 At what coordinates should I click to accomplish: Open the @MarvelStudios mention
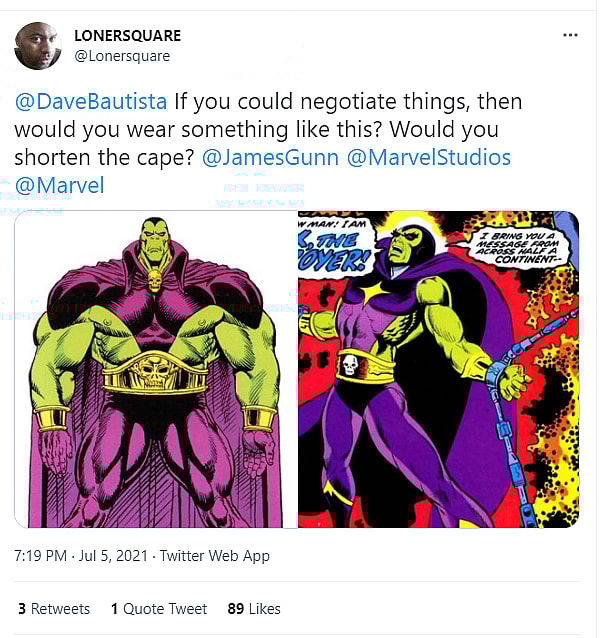pos(429,158)
